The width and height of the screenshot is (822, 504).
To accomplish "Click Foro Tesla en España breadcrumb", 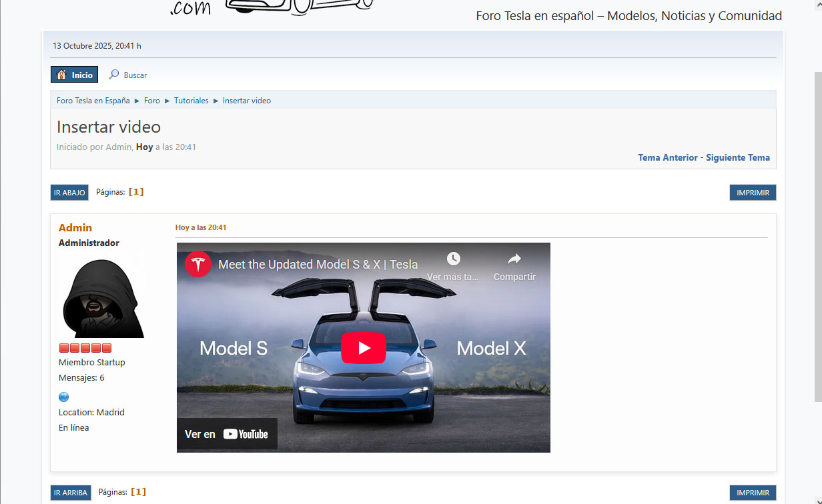I will coord(93,101).
